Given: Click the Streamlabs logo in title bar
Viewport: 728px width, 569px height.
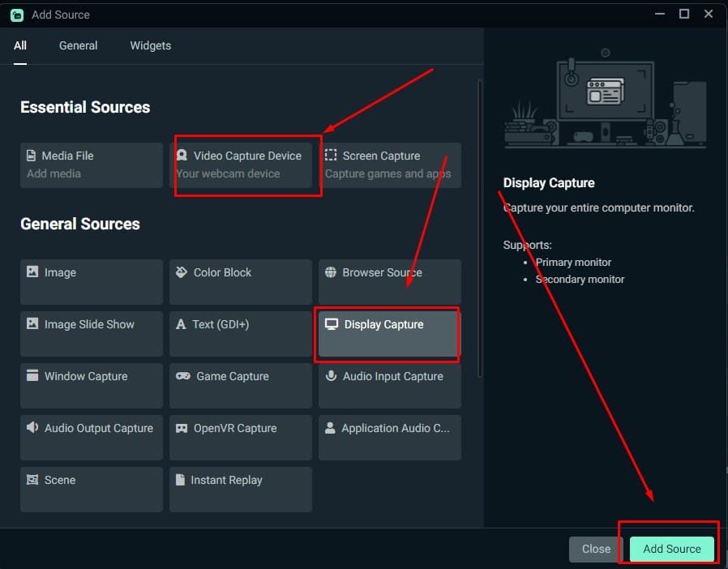Looking at the screenshot, I should (x=17, y=15).
